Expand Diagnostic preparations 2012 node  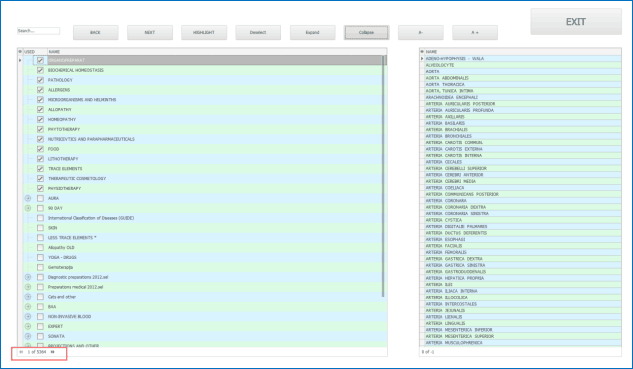point(28,277)
